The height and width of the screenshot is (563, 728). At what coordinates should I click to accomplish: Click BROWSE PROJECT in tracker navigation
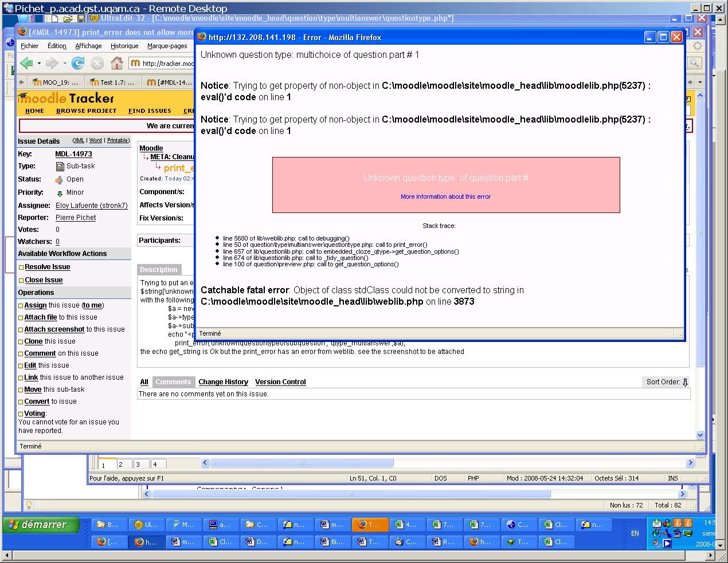coord(87,111)
